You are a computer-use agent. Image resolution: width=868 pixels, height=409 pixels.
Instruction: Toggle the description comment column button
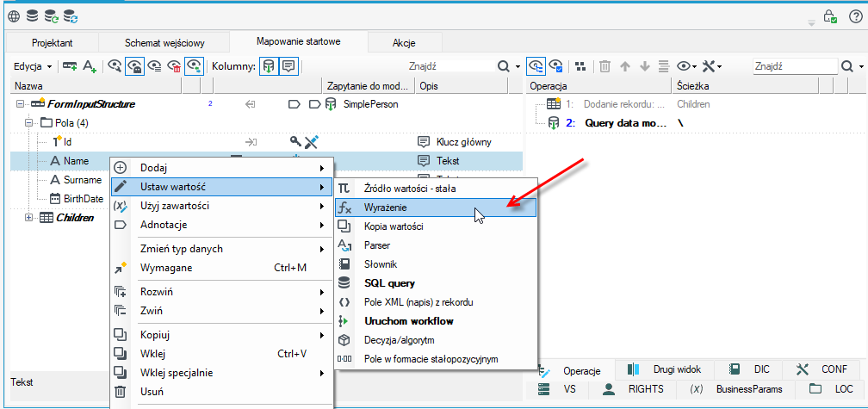point(288,65)
